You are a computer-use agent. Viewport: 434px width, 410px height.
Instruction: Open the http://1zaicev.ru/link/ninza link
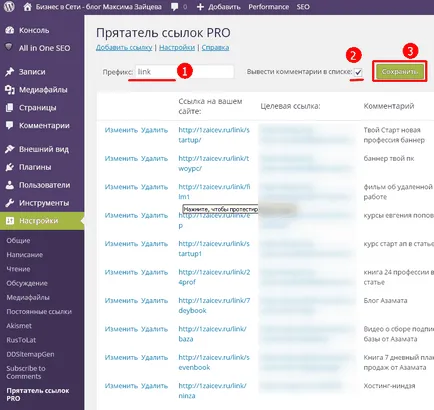[x=213, y=391]
